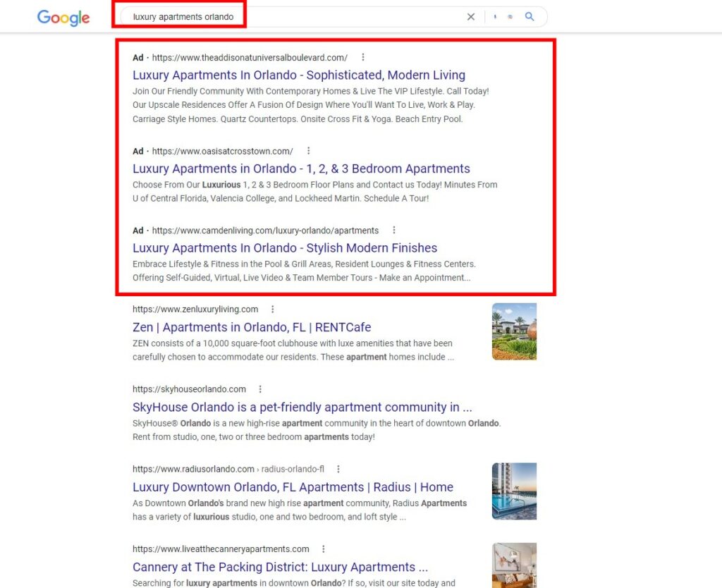Open the three-dot menu on the Addison ad
722x588 pixels.
[363, 57]
